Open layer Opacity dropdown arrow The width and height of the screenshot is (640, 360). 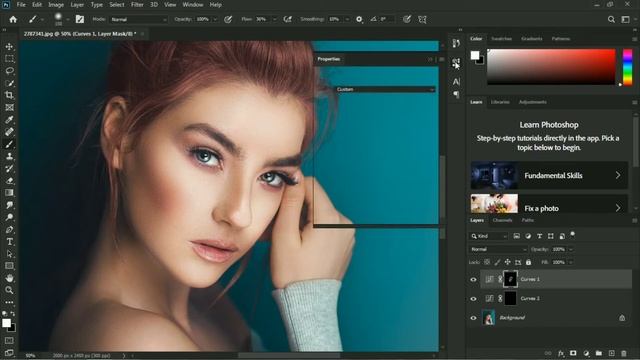pyautogui.click(x=571, y=249)
